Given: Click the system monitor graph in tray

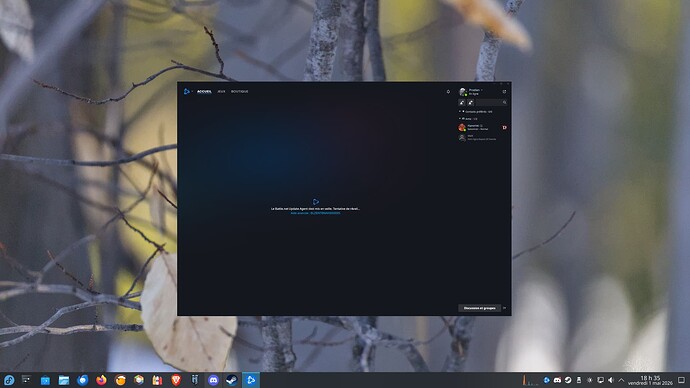Looking at the screenshot, I should pos(530,380).
